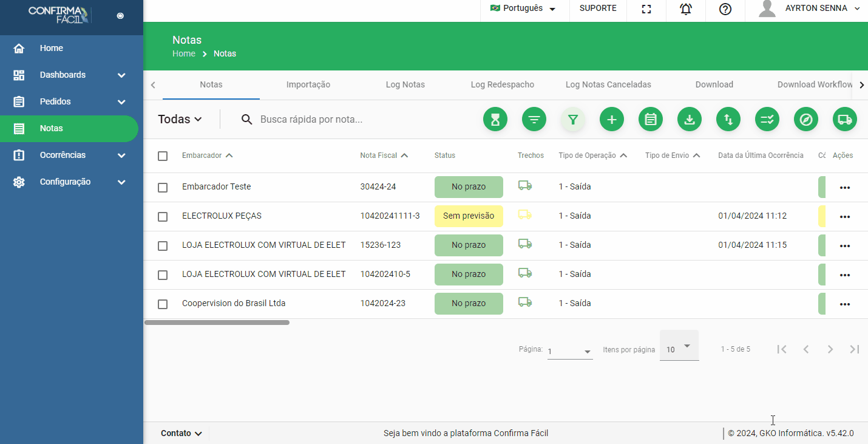Tick the checkbox for ELECTROLUX PEÇAS
Viewport: 868px width, 444px height.
coord(163,217)
